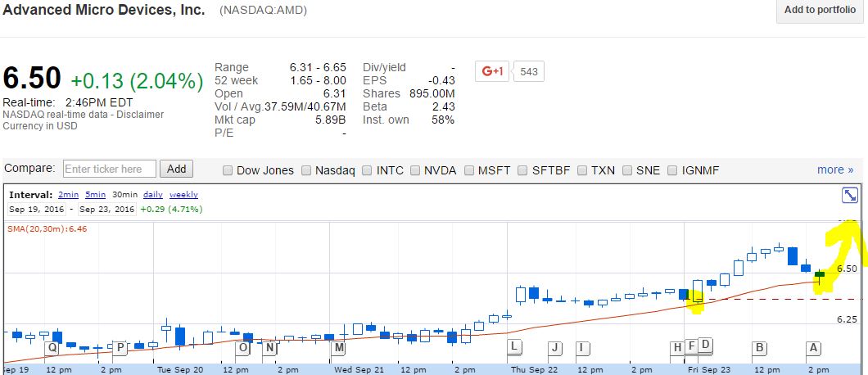The height and width of the screenshot is (375, 868).
Task: Enable IGNMF comparison checkbox
Action: click(672, 170)
